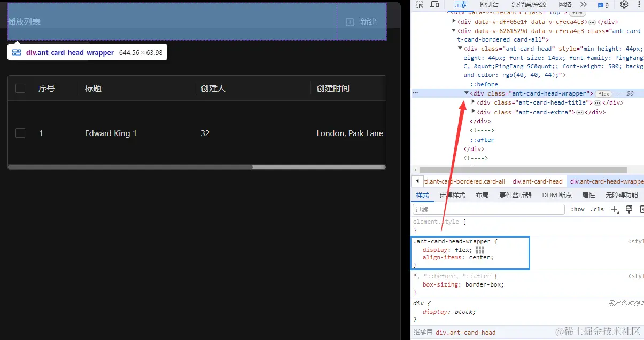
Task: Select the 属性 subtab
Action: click(588, 195)
